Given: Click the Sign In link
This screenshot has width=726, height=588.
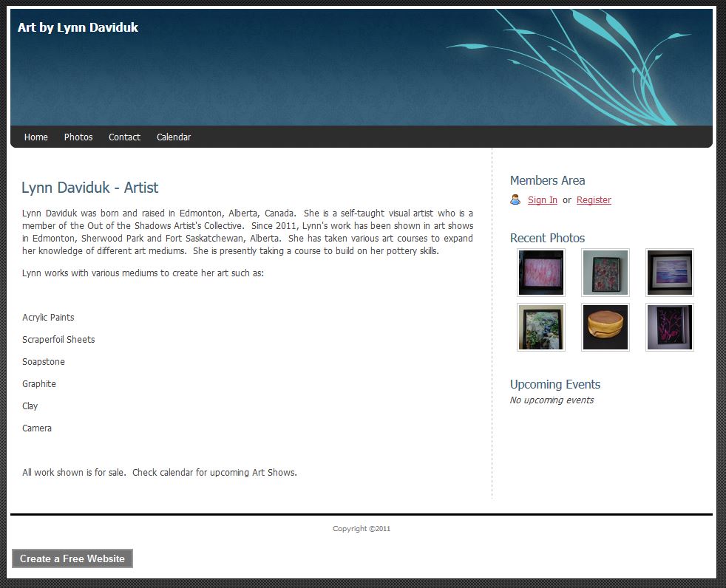Looking at the screenshot, I should 542,200.
